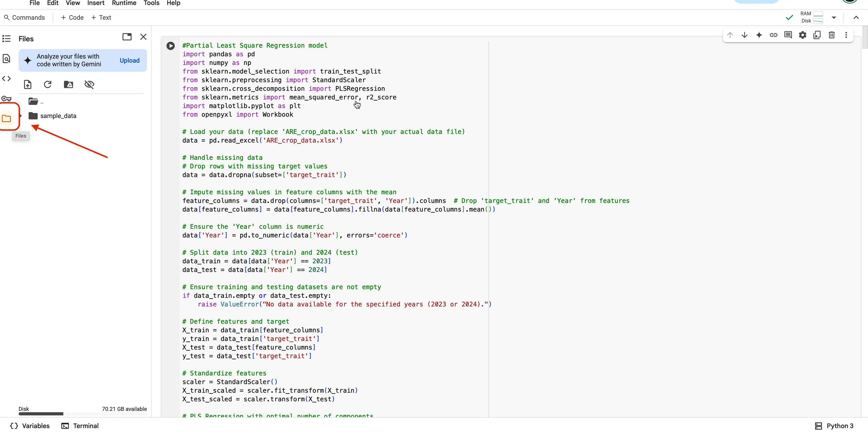
Task: Open the Secrets key icon
Action: [x=6, y=99]
